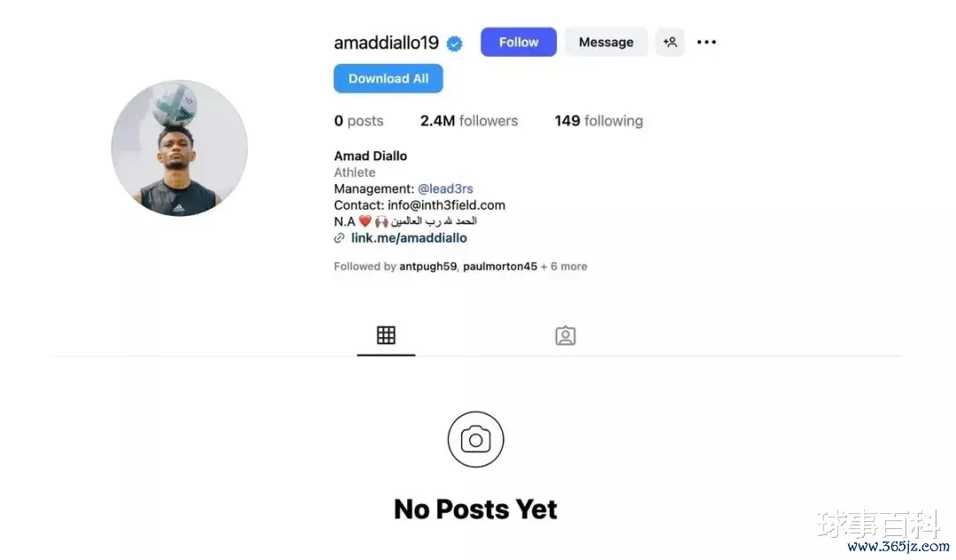Image resolution: width=956 pixels, height=560 pixels.
Task: View the 2.4M followers list
Action: coord(469,120)
